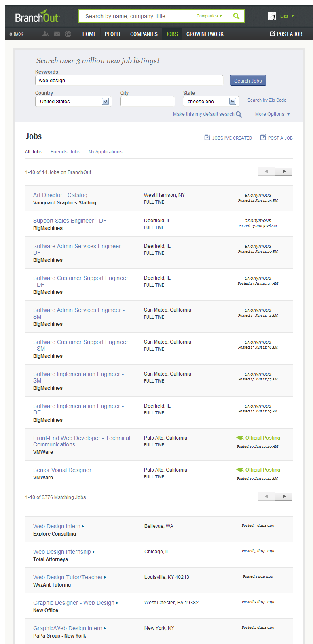
Task: Go to next page of matching jobs
Action: tap(284, 496)
